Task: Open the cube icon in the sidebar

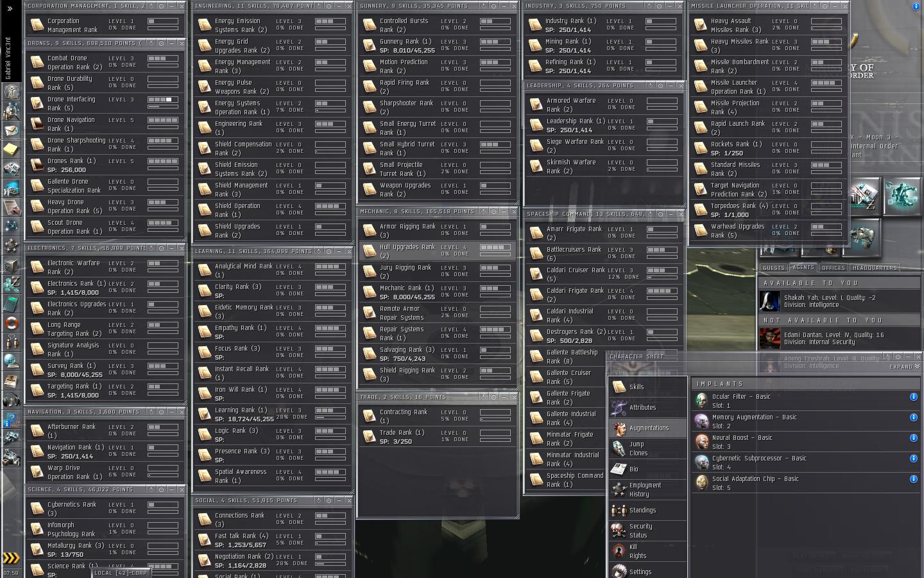Action: pyautogui.click(x=12, y=265)
